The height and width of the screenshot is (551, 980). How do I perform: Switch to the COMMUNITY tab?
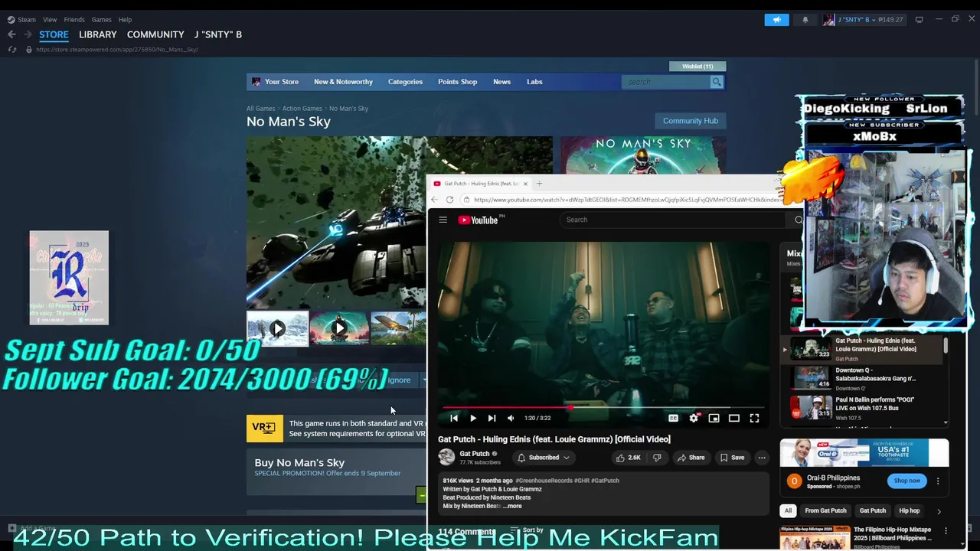155,34
